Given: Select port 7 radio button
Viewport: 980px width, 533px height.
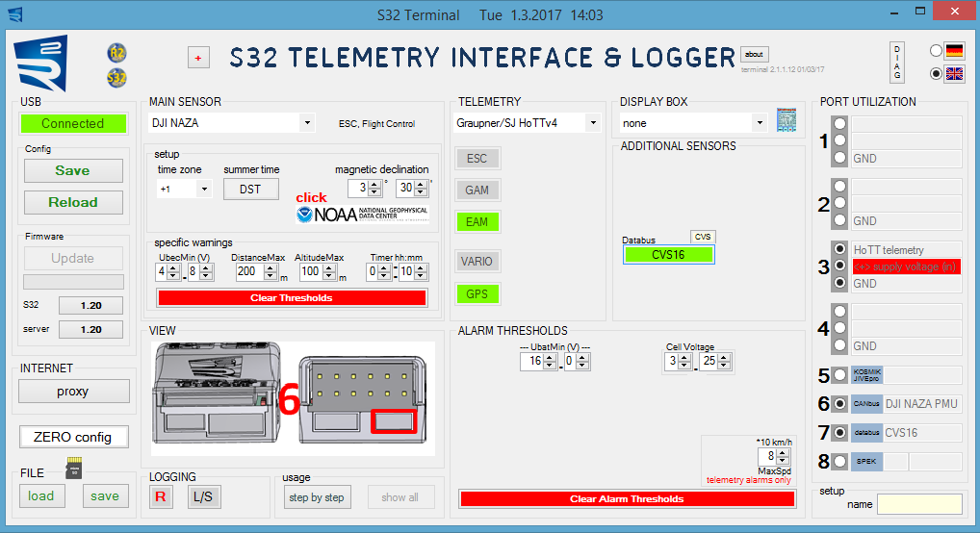Looking at the screenshot, I should pyautogui.click(x=840, y=432).
